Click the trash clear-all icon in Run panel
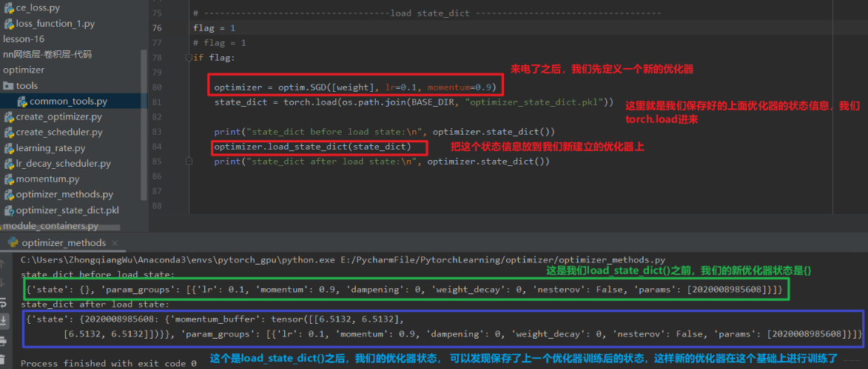The image size is (868, 369). click(3, 360)
